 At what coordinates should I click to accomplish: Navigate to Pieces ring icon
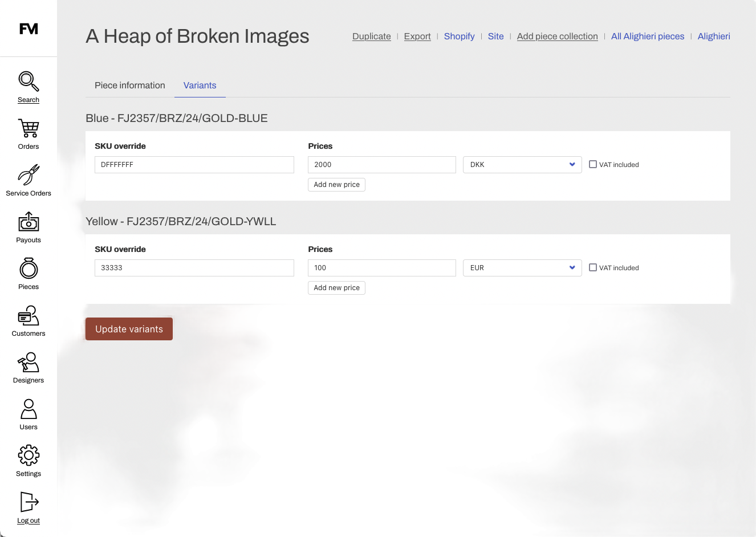29,268
